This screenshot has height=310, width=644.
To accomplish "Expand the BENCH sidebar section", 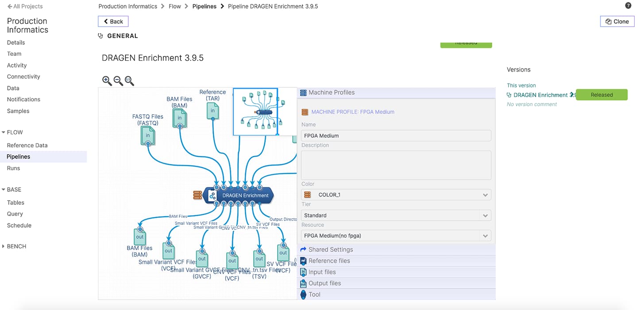I will coord(4,246).
